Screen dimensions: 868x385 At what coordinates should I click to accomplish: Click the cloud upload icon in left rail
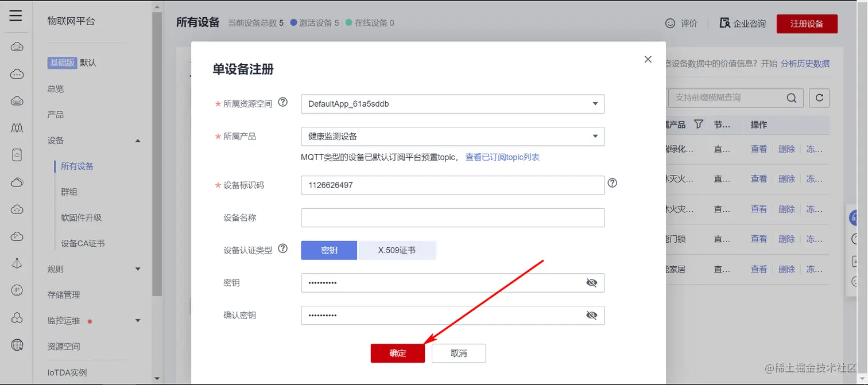coord(17,209)
